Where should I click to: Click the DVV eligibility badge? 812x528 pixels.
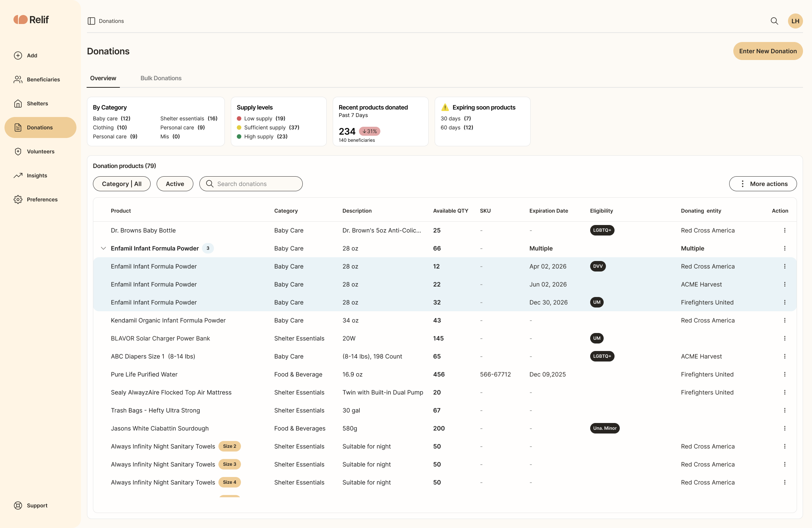(x=598, y=266)
